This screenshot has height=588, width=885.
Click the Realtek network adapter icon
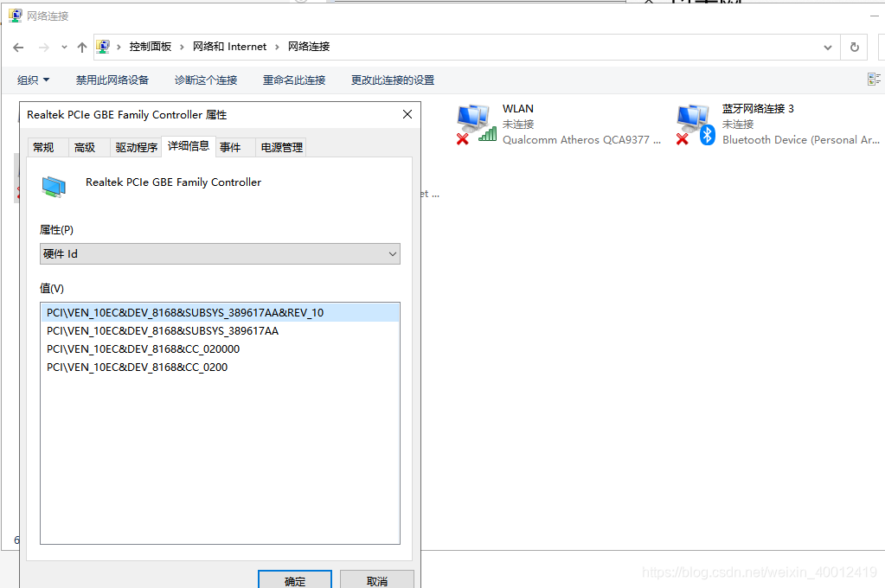pos(54,186)
